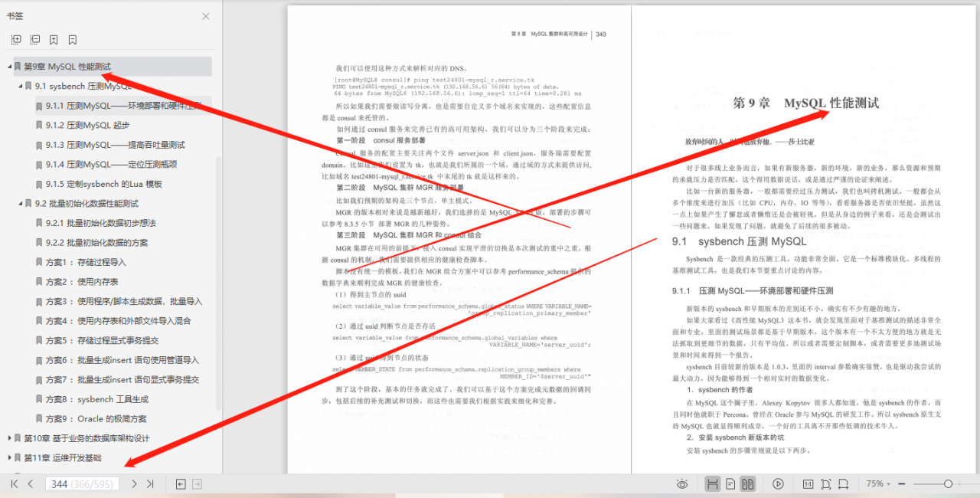Click the add bookmark icon
This screenshot has width=980, height=498.
click(x=54, y=39)
